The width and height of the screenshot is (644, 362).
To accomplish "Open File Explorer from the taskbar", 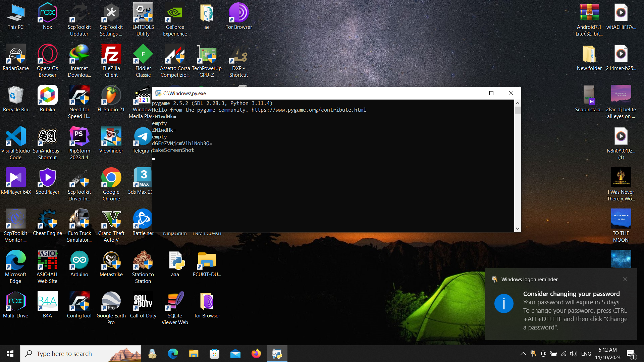I will (194, 354).
